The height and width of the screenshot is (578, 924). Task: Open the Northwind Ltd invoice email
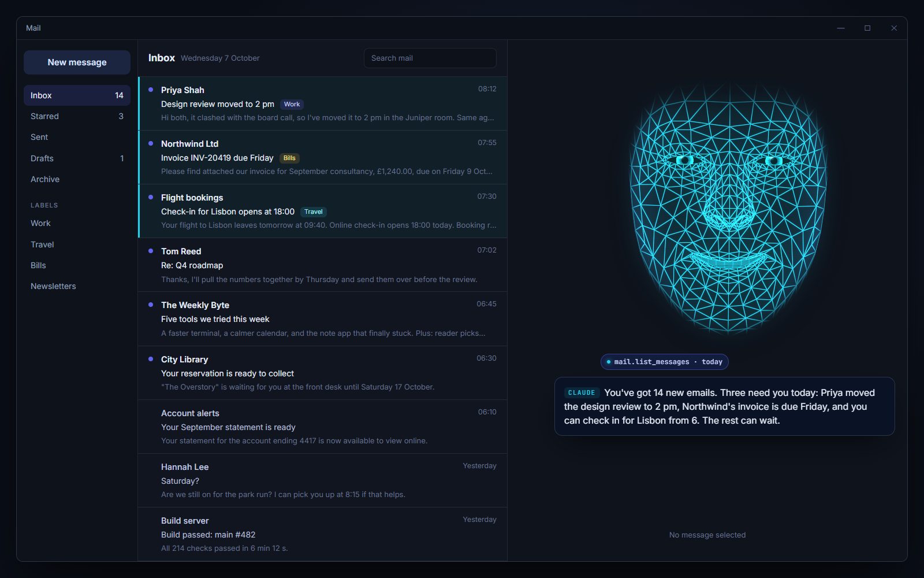(x=322, y=157)
